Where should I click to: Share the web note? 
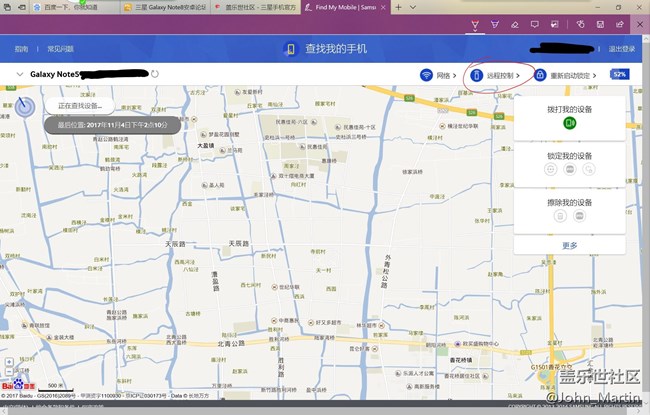(x=620, y=25)
